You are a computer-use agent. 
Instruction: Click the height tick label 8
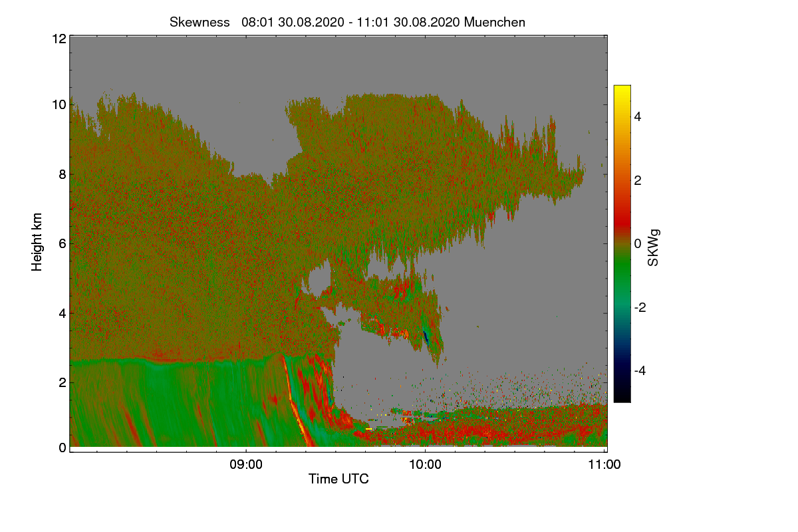[62, 175]
